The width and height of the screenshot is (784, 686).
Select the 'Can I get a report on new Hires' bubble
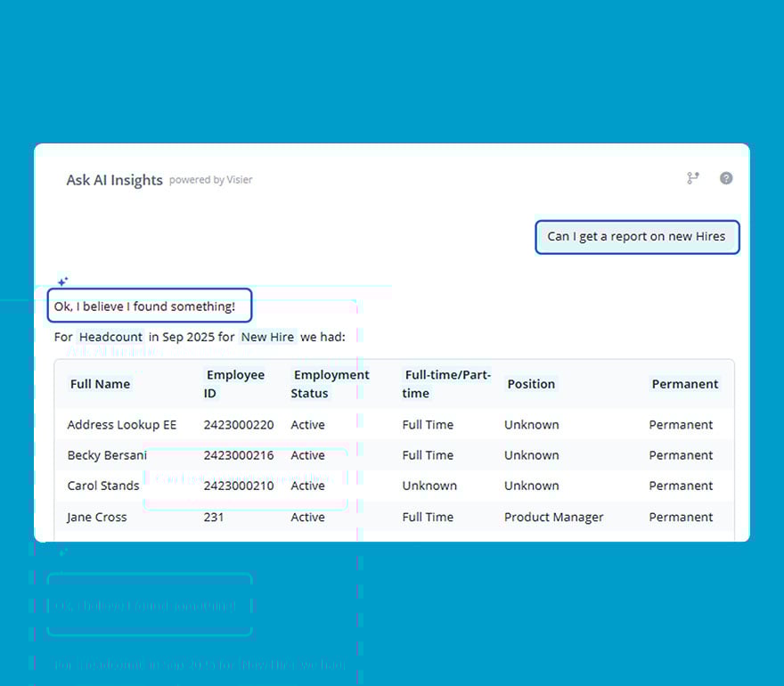(x=637, y=236)
